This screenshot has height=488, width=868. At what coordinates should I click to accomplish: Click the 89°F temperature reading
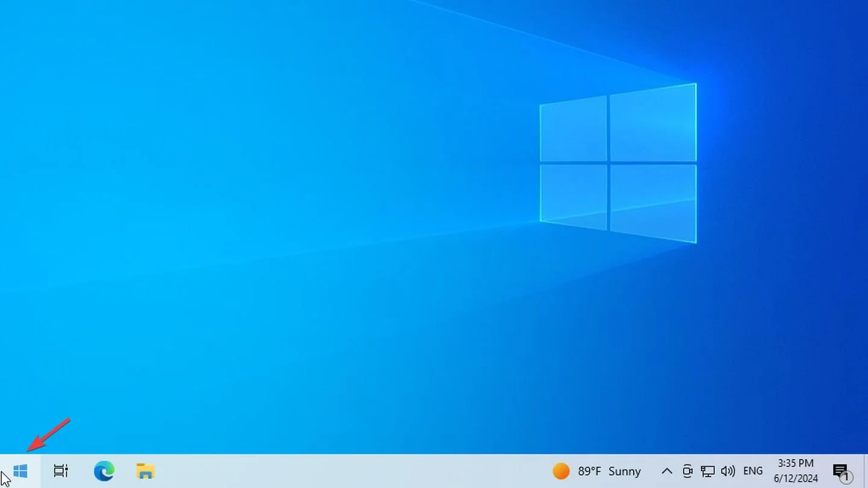(590, 471)
